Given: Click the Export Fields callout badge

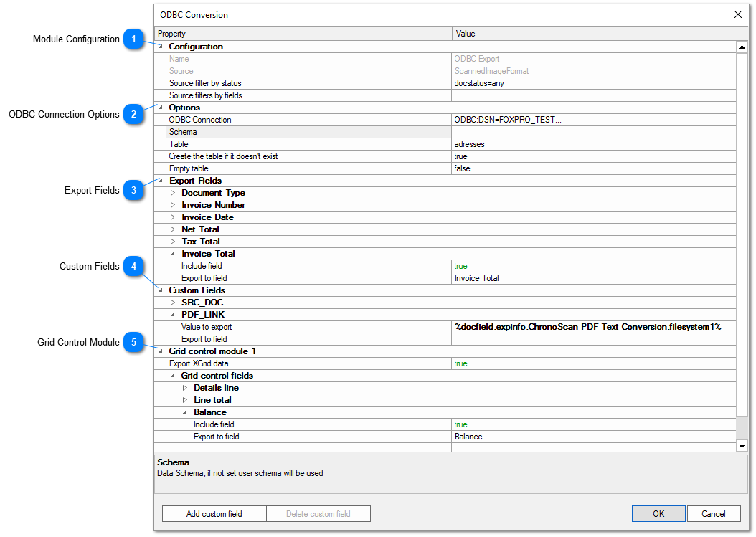Looking at the screenshot, I should [134, 190].
